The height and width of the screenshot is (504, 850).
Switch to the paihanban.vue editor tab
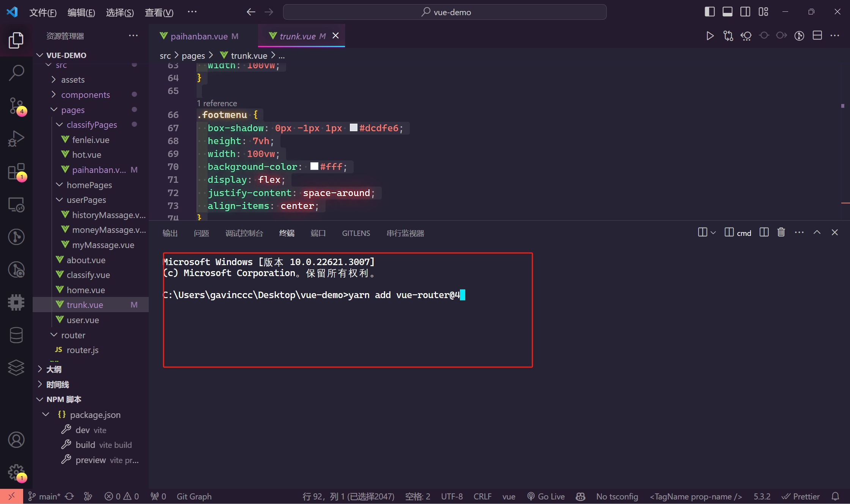tap(203, 36)
